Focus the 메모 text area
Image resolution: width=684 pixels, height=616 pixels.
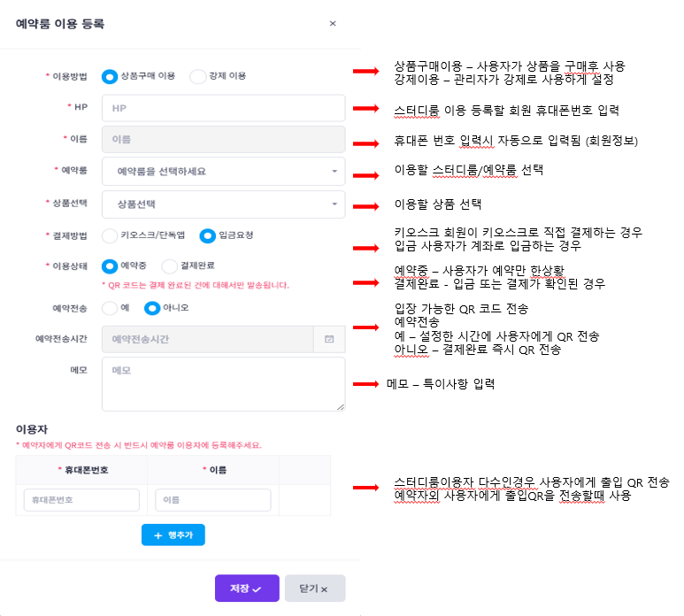pyautogui.click(x=223, y=384)
